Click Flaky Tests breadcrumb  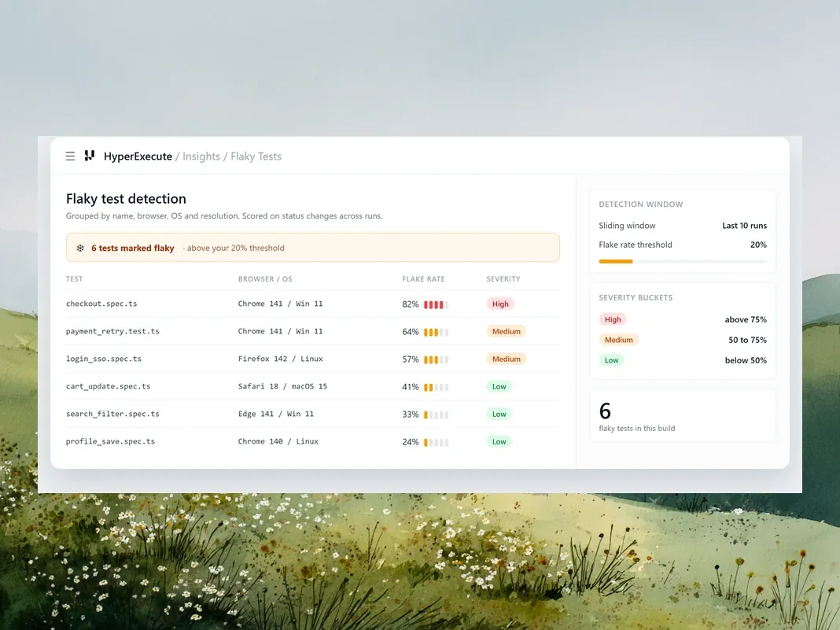[256, 157]
